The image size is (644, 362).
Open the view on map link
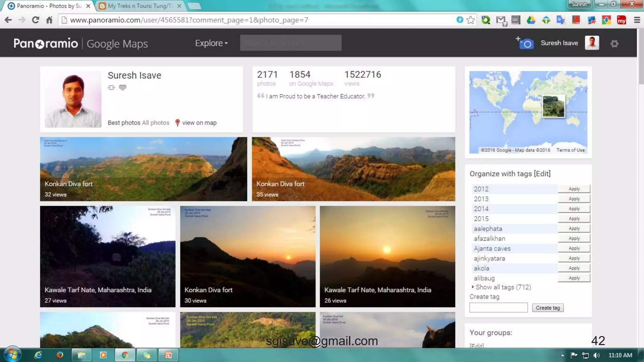(x=199, y=123)
